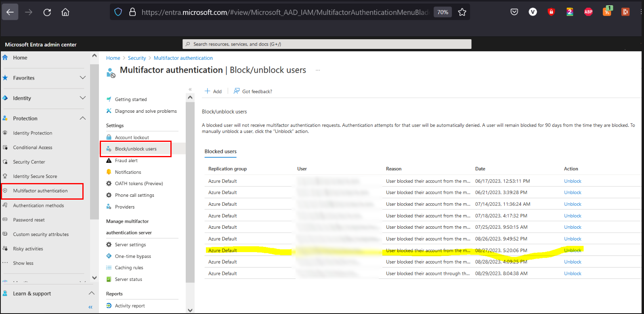The height and width of the screenshot is (314, 644).
Task: Unblock the user blocked 08/29/2023
Action: click(573, 274)
